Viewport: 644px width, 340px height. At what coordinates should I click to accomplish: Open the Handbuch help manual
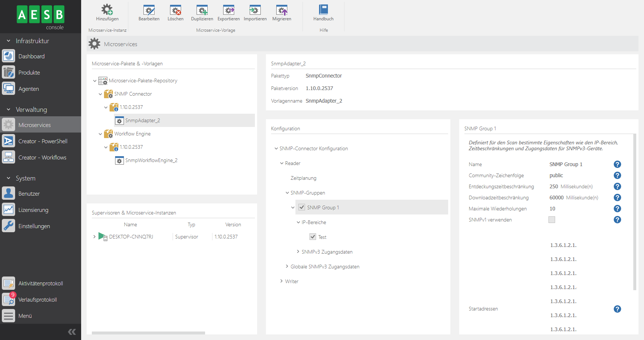[x=323, y=10]
